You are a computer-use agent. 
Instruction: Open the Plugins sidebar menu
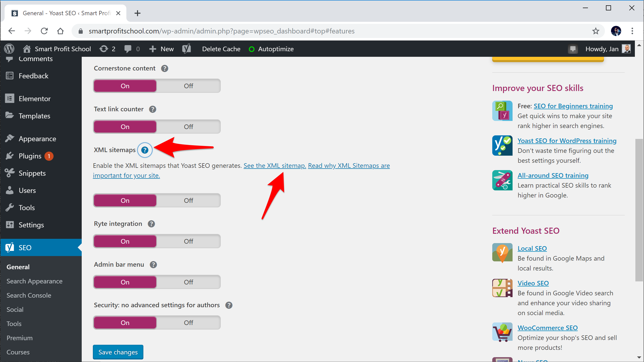click(x=41, y=156)
